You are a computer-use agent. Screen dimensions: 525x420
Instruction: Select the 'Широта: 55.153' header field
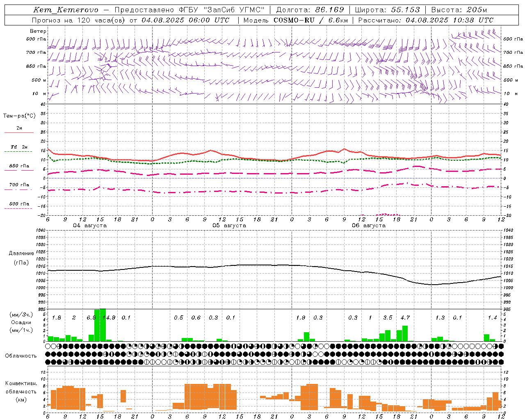click(387, 10)
